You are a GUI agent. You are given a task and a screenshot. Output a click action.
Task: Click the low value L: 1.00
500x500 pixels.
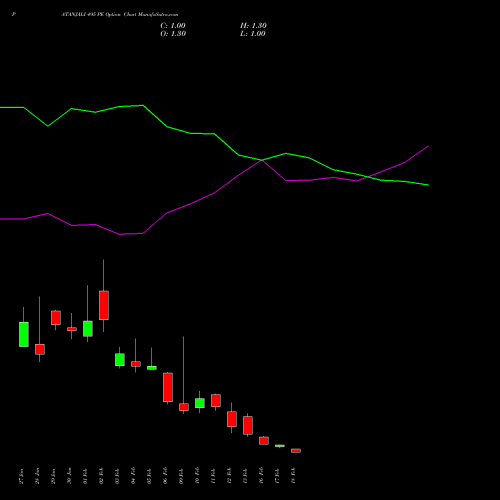coord(253,34)
